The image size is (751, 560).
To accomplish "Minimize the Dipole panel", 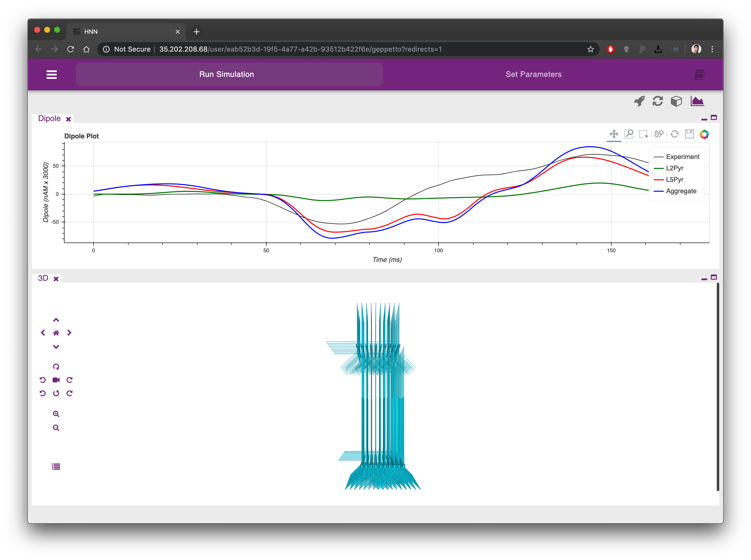I will [704, 119].
